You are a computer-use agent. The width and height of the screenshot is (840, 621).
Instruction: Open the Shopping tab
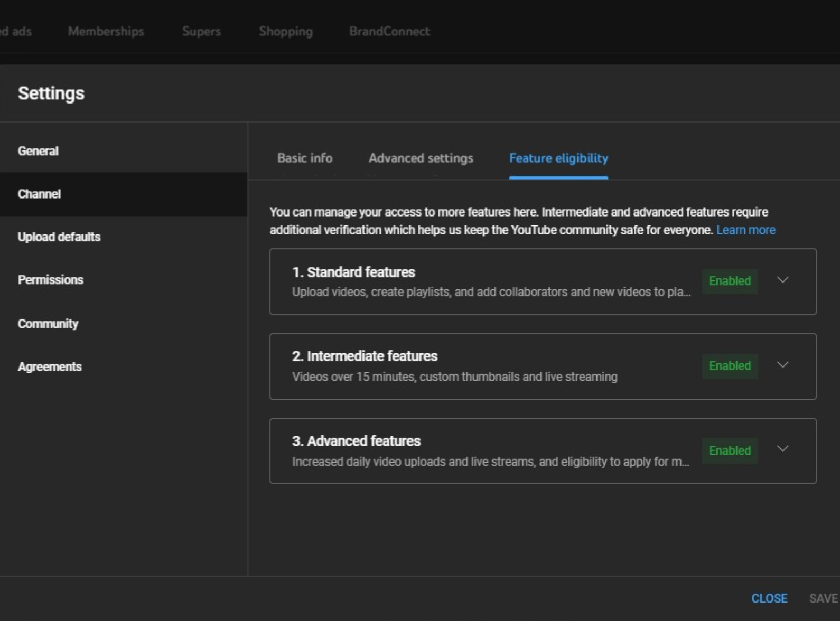[x=286, y=32]
